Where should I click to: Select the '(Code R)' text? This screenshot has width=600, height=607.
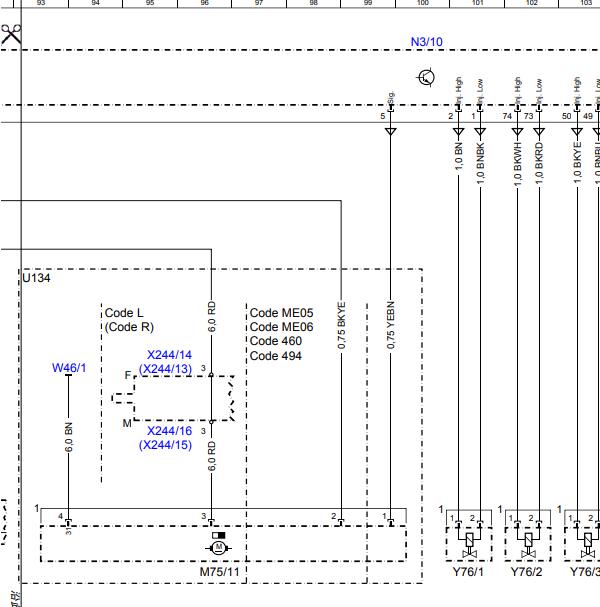coord(130,327)
